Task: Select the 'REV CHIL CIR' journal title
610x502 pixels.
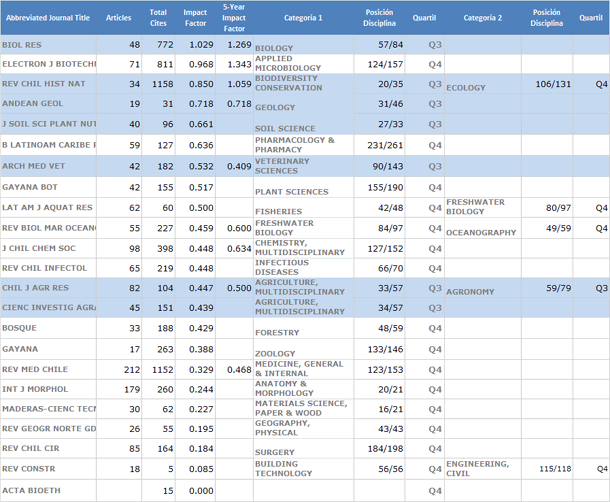Action: (x=31, y=448)
